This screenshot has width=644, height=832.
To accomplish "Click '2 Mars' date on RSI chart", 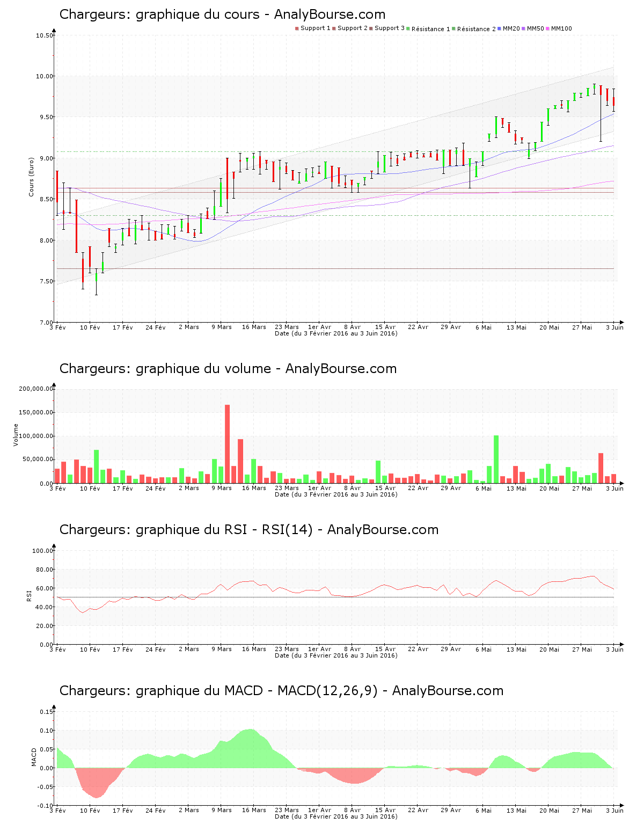I will (x=189, y=649).
